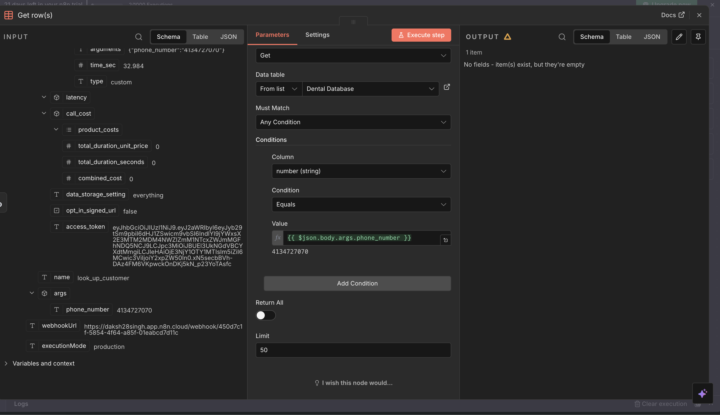The image size is (720, 415).
Task: Click 'I wish this node would...' link
Action: pyautogui.click(x=353, y=383)
